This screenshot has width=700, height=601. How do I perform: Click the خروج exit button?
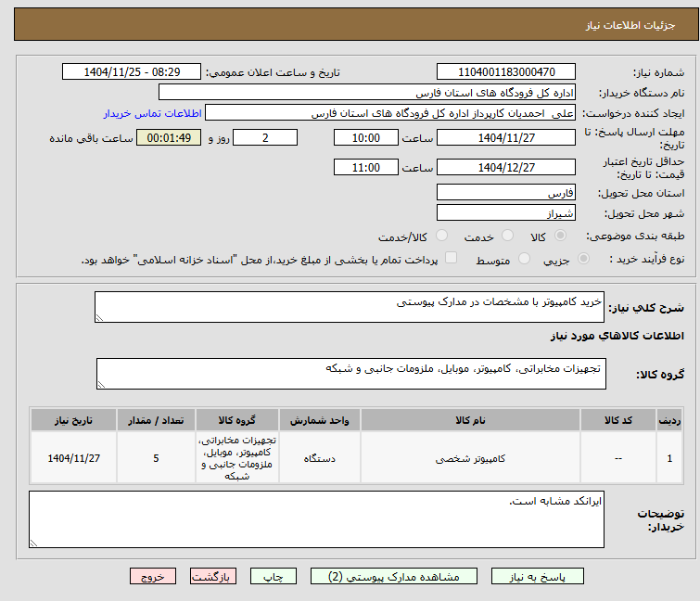[153, 577]
